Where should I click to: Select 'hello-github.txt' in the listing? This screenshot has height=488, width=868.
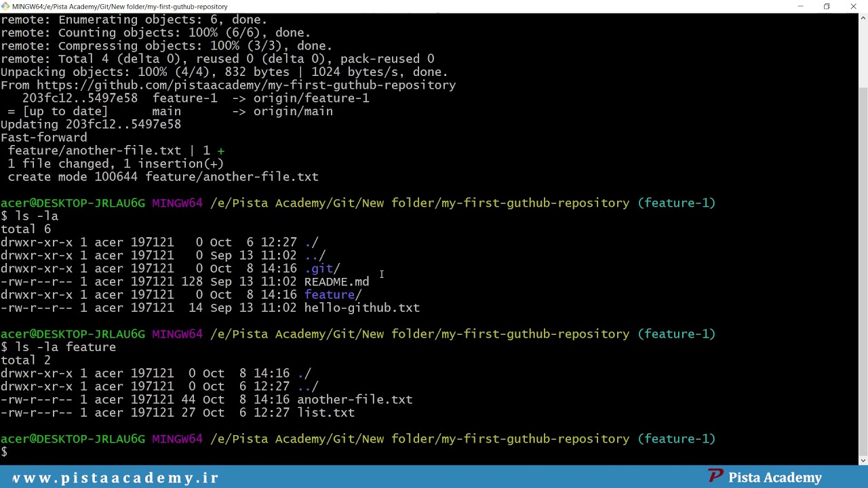point(361,308)
